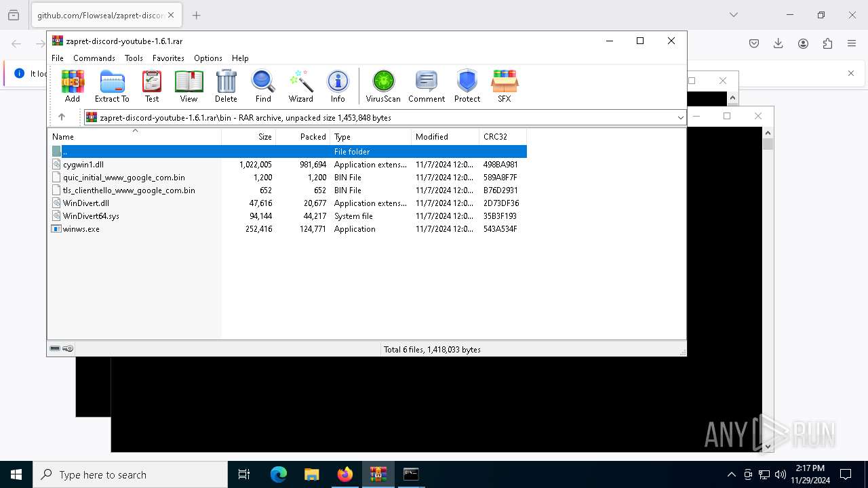Viewport: 868px width, 488px height.
Task: Open the volume control in tray
Action: click(781, 474)
